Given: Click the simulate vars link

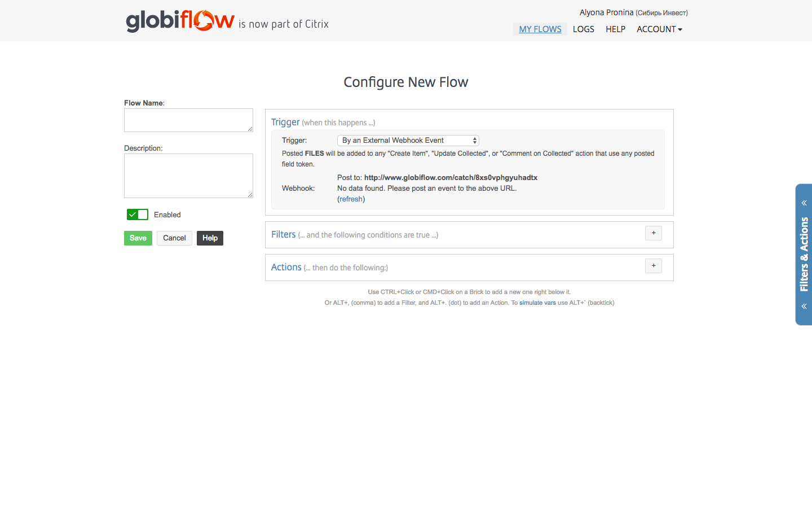Looking at the screenshot, I should (537, 303).
